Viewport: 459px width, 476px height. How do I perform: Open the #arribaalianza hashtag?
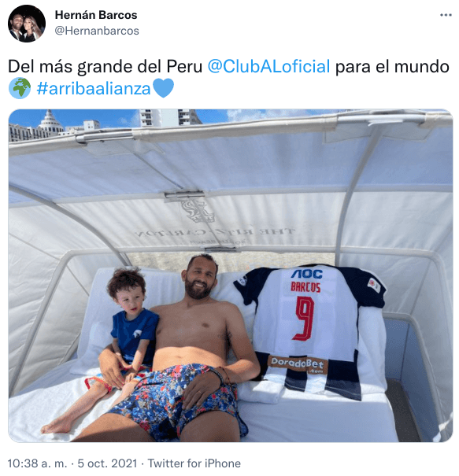pos(94,89)
